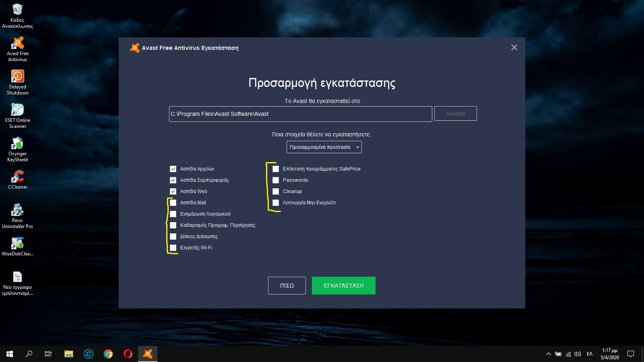Enable the Ενημέρωση Λογισμικού checkbox
644x362 pixels.
[x=173, y=214]
